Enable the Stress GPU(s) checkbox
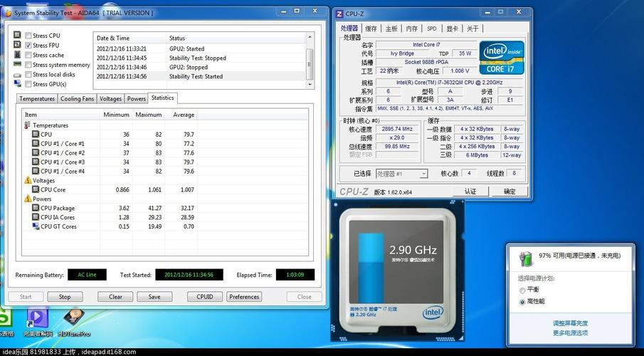Viewport: 644px width, 356px height. pyautogui.click(x=28, y=84)
